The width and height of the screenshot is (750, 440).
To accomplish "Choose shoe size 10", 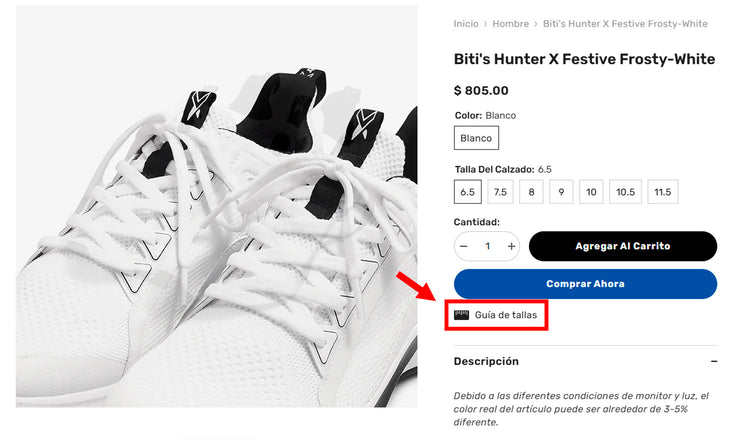I will pos(592,192).
